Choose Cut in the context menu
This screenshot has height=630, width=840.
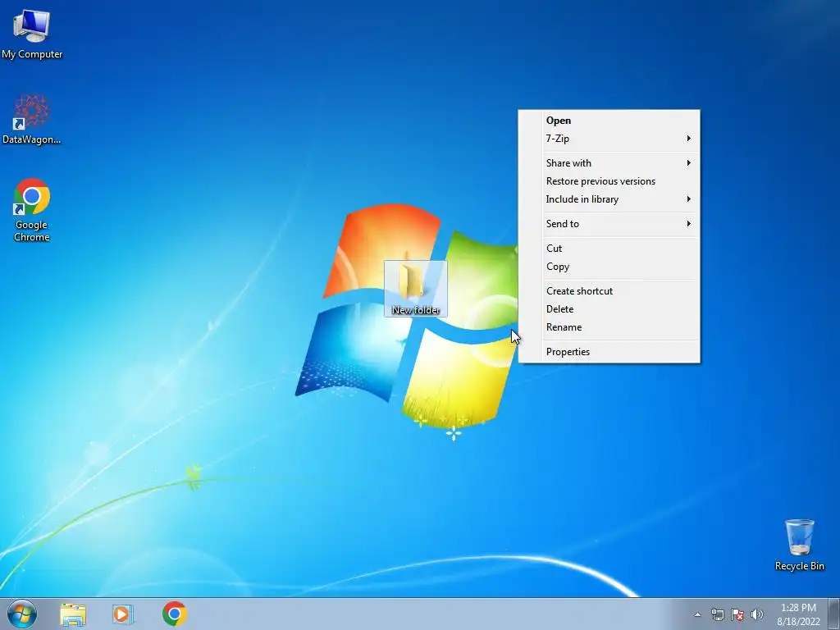pyautogui.click(x=609, y=249)
